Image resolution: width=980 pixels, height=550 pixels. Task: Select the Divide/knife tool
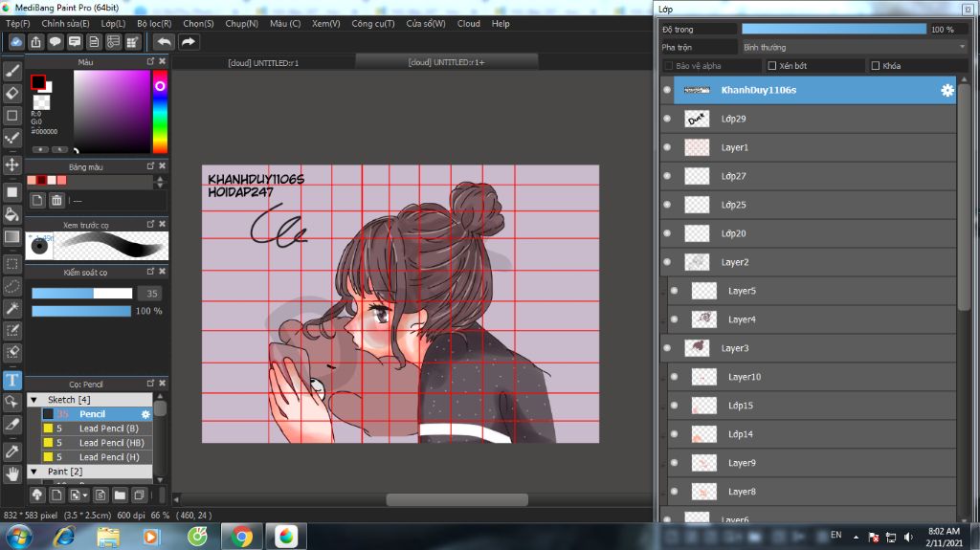tap(11, 425)
